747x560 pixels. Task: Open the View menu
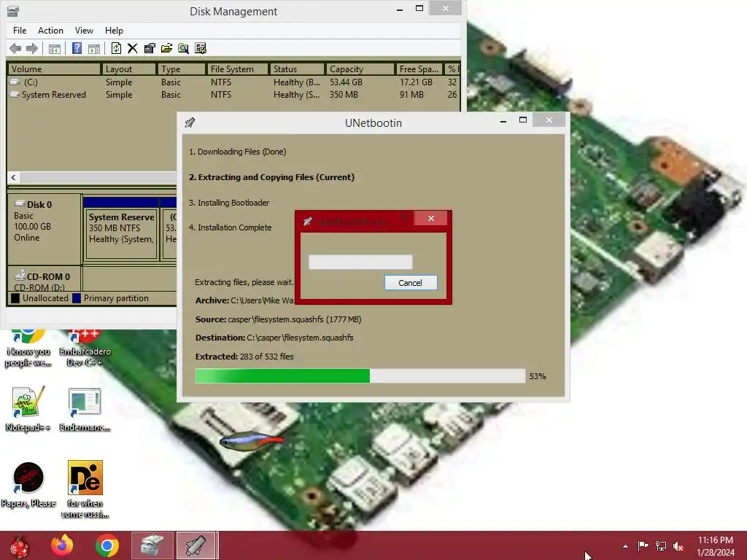point(84,31)
